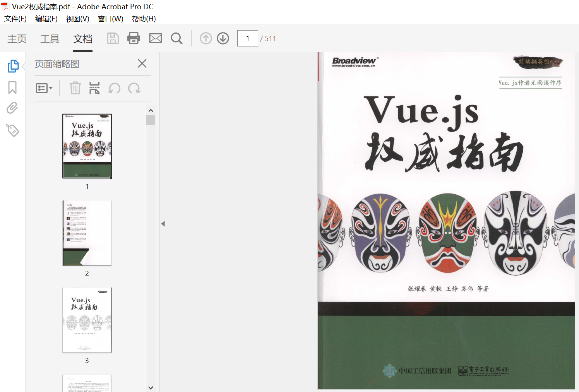Click the thumbnail panel scrollbar handle
Image resolution: width=579 pixels, height=392 pixels.
pos(151,120)
